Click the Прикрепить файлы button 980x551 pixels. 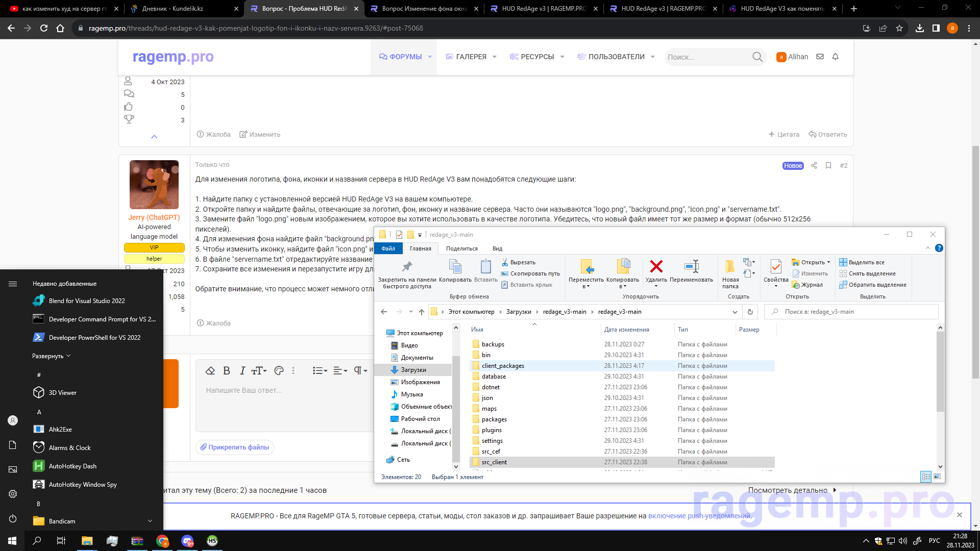(x=235, y=447)
